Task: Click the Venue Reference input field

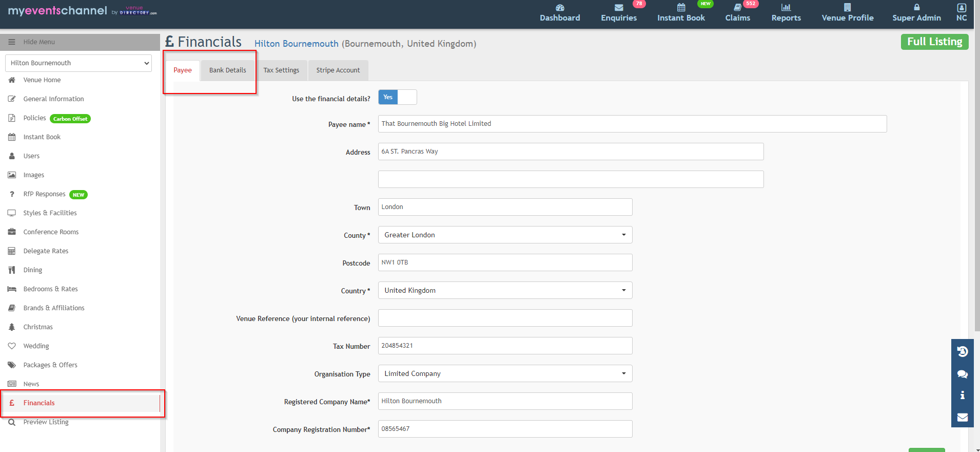Action: (505, 318)
